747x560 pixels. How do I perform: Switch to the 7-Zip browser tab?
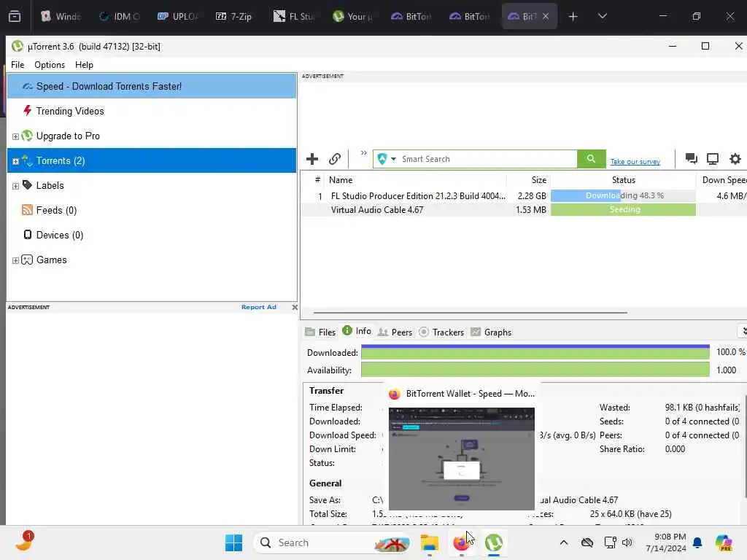coord(234,16)
